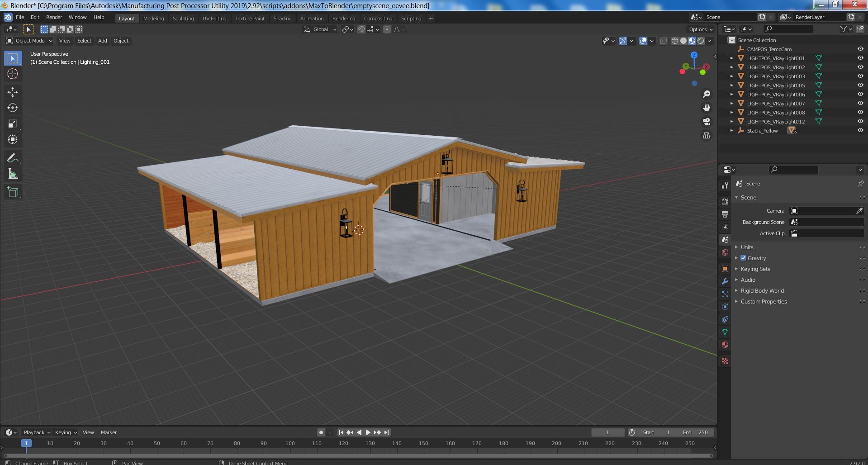The width and height of the screenshot is (868, 465).
Task: Select the Move tool
Action: 13,92
